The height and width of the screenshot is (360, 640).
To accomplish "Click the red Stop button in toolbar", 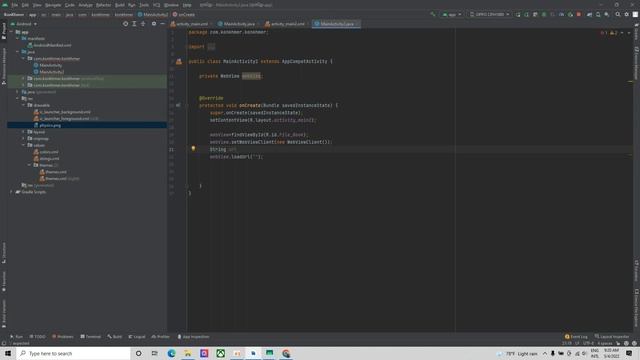I will [x=578, y=14].
